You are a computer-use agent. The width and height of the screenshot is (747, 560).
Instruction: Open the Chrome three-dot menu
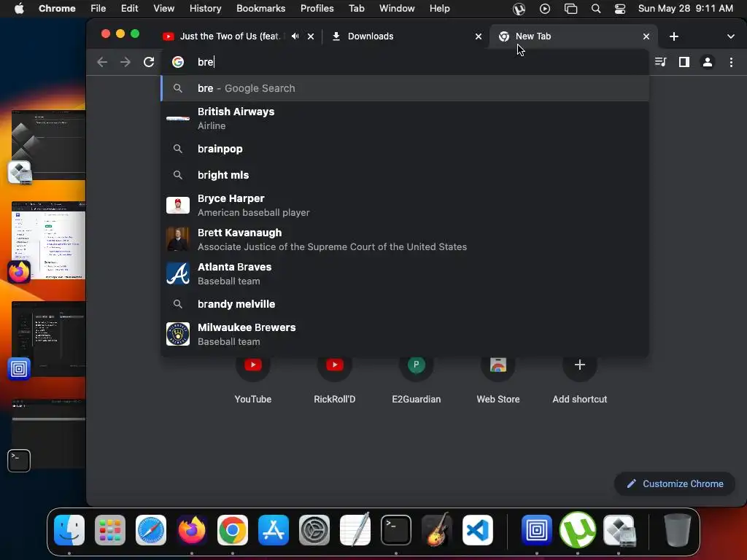[x=731, y=62]
